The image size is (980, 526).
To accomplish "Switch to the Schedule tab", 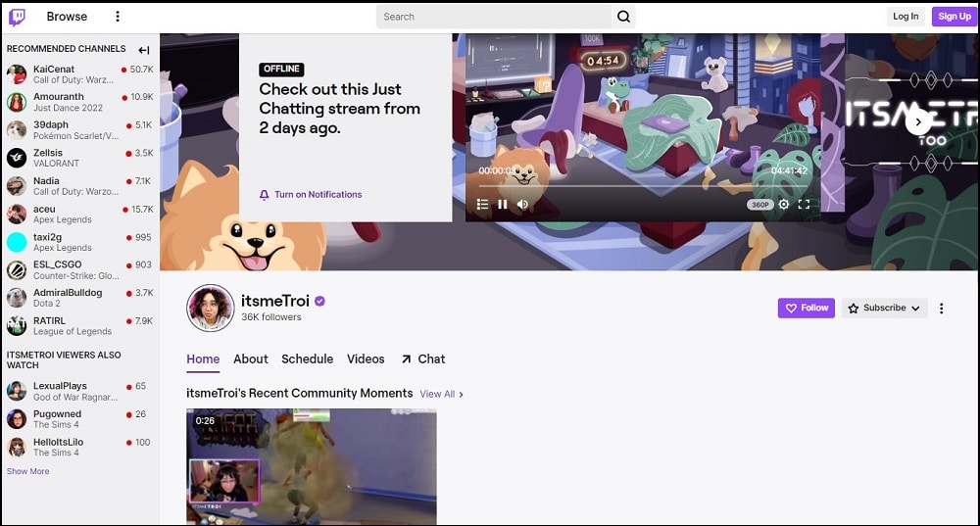I will tap(308, 359).
